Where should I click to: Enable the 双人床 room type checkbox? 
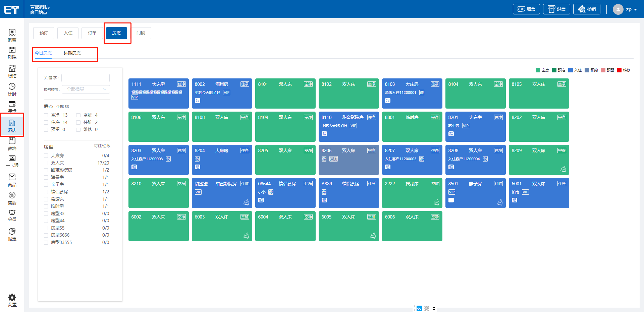[46, 163]
